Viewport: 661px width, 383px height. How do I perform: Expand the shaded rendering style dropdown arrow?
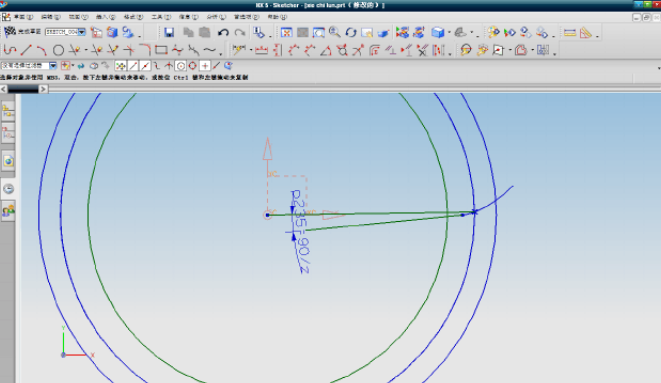pos(449,32)
